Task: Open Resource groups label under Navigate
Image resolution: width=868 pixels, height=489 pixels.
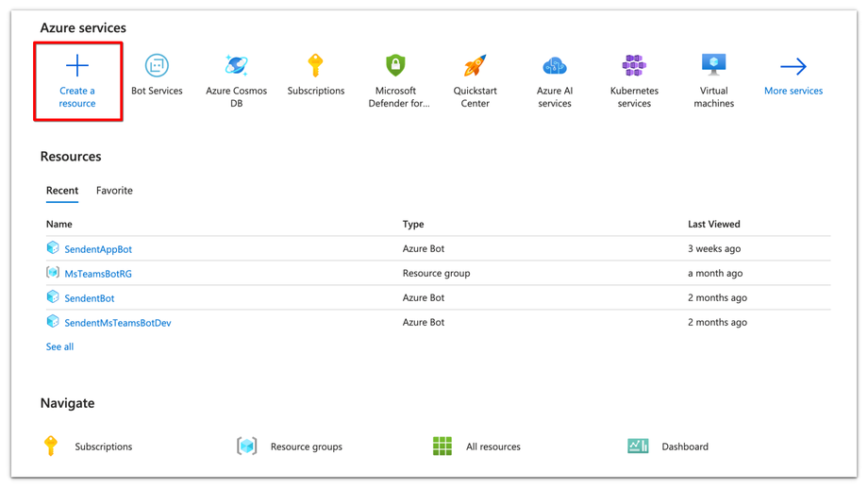Action: (306, 447)
